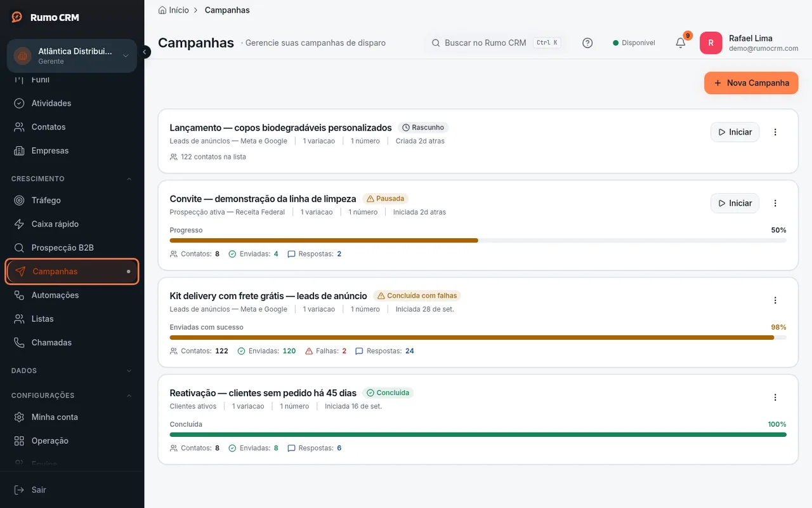Screen dimensions: 812x508
Task: Click the Tráfego target icon
Action: pos(20,200)
